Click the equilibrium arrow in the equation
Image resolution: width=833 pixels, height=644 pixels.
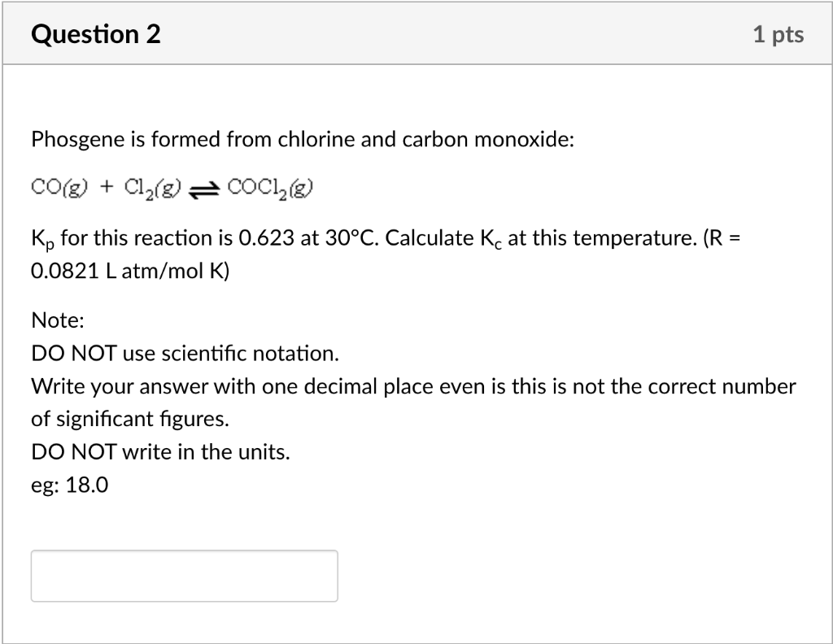coord(204,187)
